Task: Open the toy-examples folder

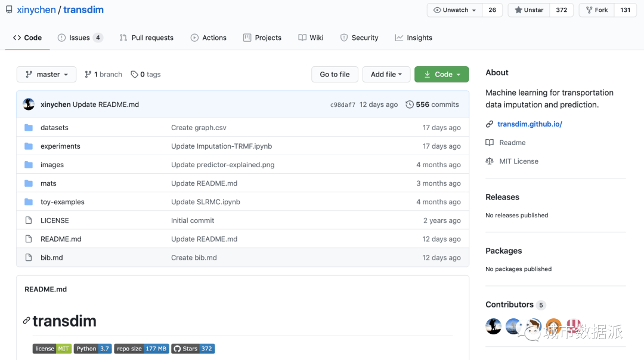Action: (x=63, y=202)
